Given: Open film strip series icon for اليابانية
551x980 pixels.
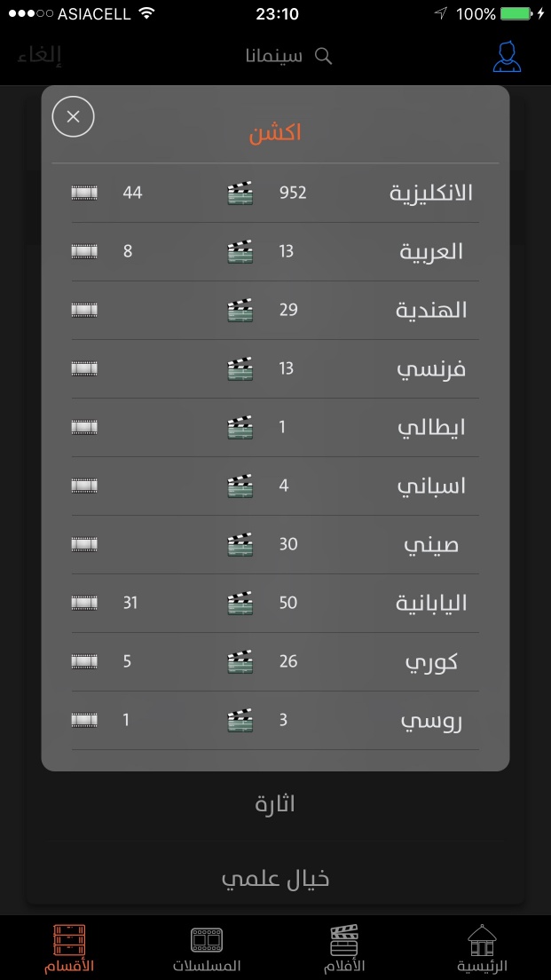Looking at the screenshot, I should [x=84, y=603].
